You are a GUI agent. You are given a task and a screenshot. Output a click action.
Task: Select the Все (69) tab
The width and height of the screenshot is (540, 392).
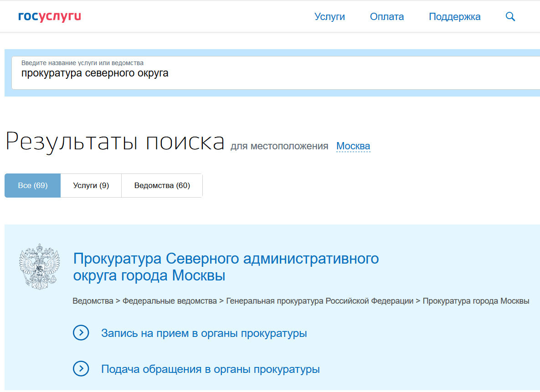(x=33, y=185)
